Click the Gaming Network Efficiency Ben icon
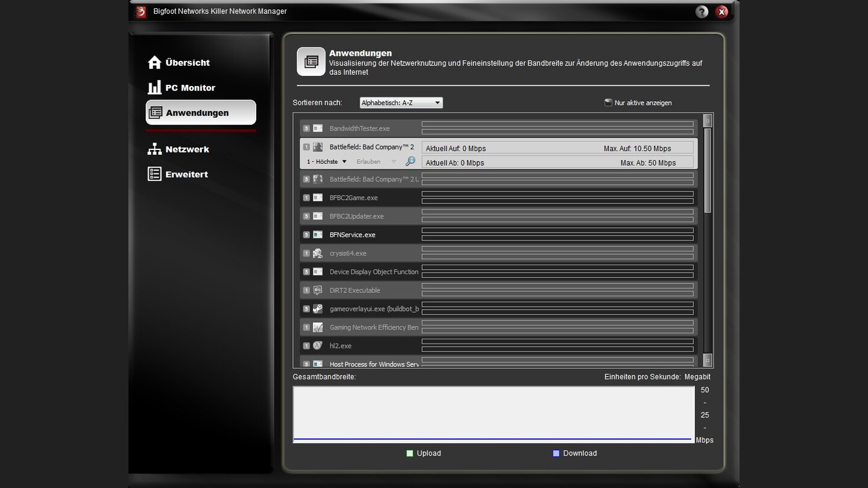868x488 pixels. 318,328
